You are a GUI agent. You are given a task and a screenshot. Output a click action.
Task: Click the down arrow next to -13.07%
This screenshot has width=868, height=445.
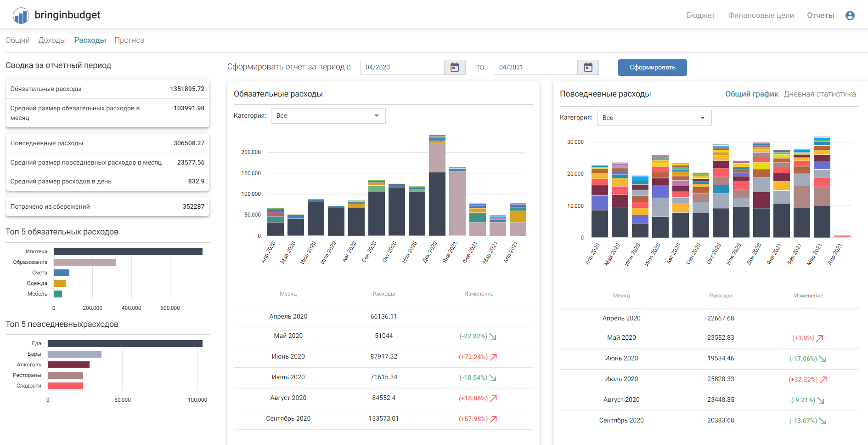tap(823, 421)
